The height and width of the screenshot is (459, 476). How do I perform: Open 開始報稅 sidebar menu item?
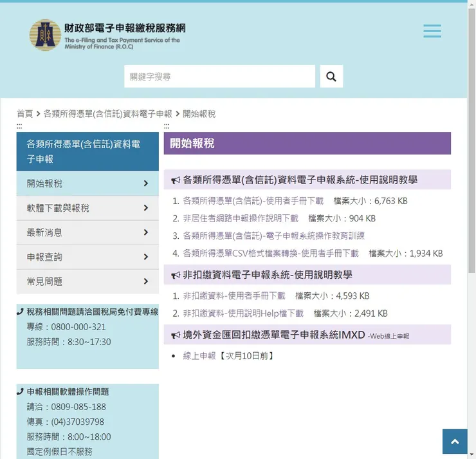(87, 183)
